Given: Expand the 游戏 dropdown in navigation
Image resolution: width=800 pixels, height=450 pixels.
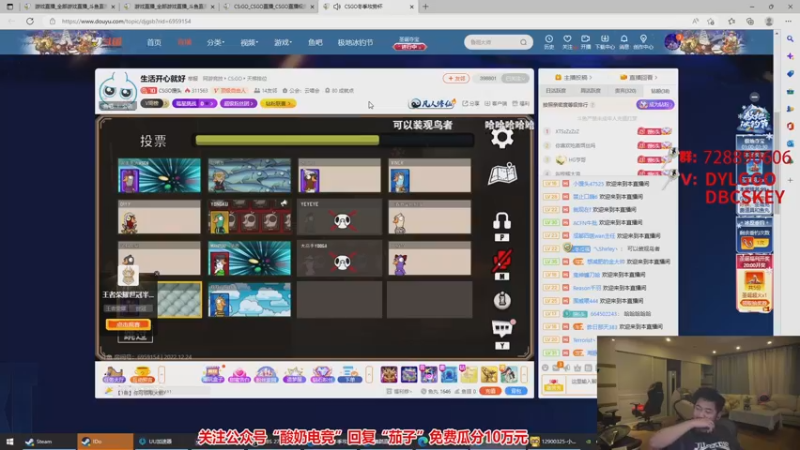Looking at the screenshot, I should [x=283, y=42].
